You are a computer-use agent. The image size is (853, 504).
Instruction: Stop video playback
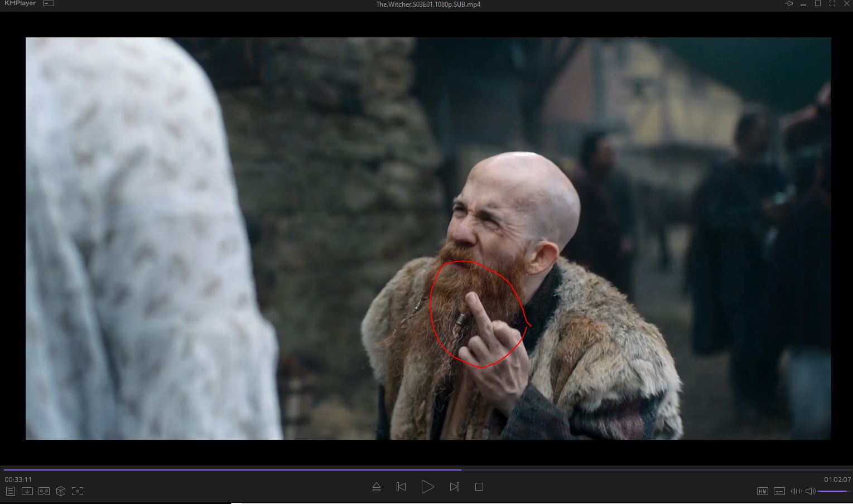479,487
